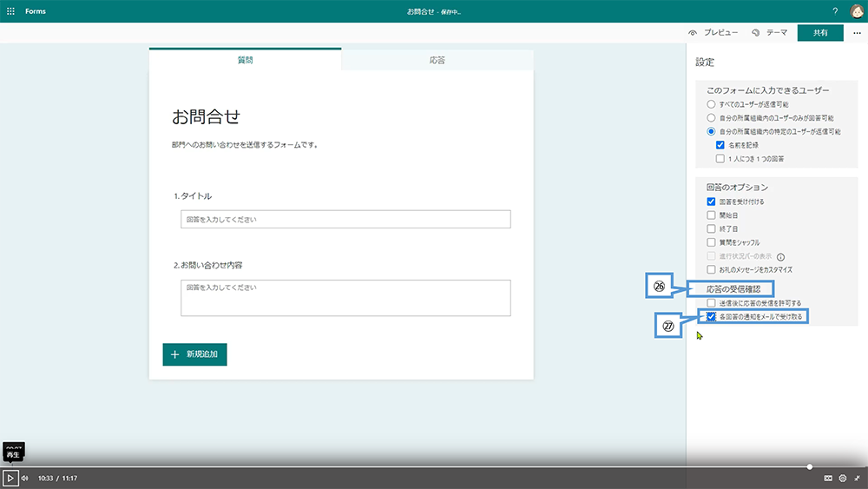Click question label 1.タイトル

[193, 196]
